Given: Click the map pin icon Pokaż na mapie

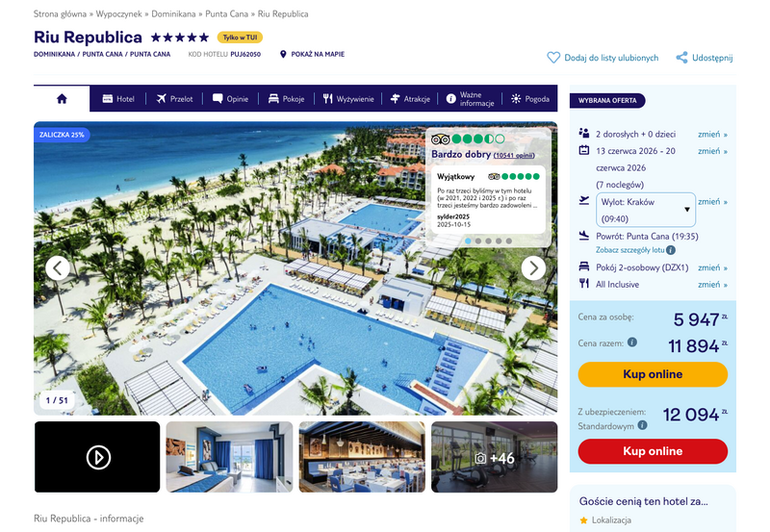Looking at the screenshot, I should pyautogui.click(x=283, y=54).
